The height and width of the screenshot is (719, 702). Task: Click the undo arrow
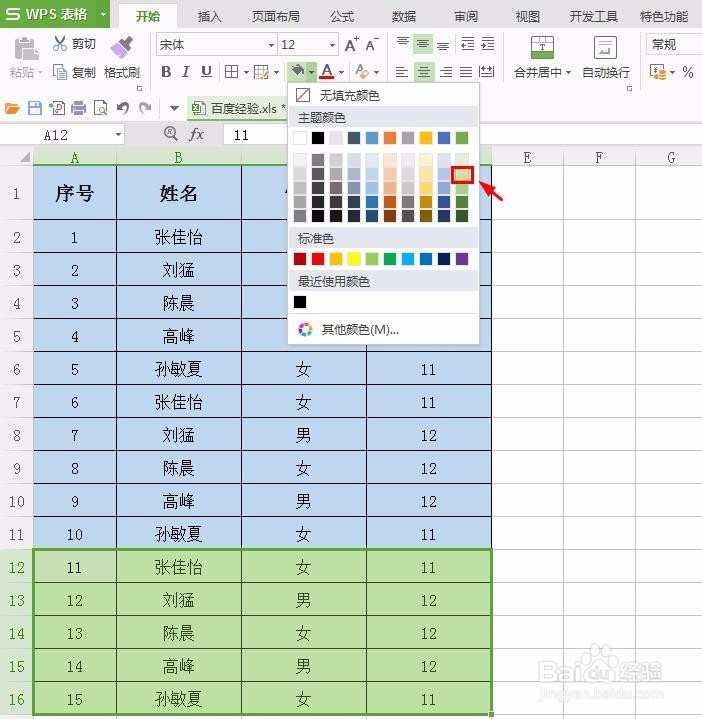pyautogui.click(x=122, y=108)
